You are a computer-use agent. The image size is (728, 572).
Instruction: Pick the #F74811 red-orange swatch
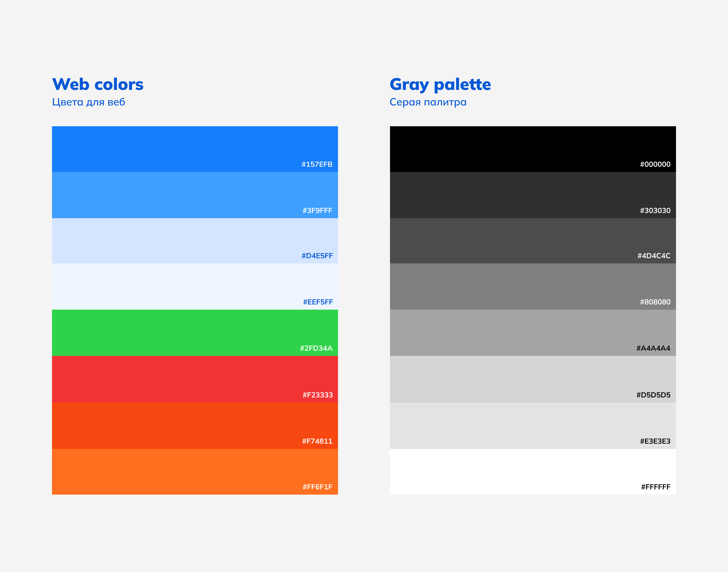[195, 425]
